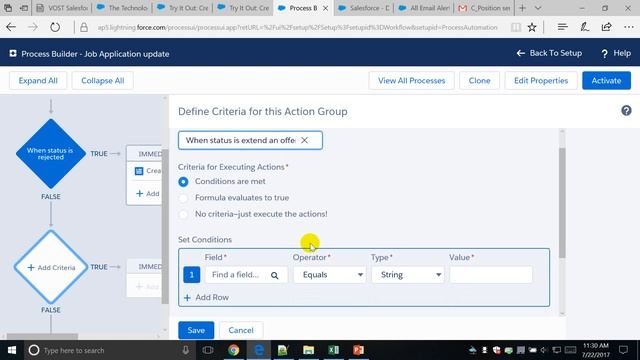Open the Edge hub icon
Viewport: 640px width, 360px height.
pos(562,27)
